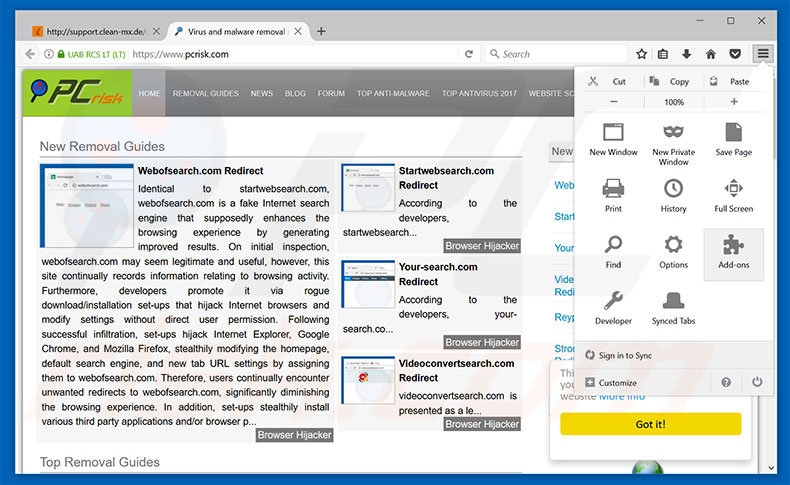Screen dimensions: 790x485
Task: Click the green padlock security icon
Action: 61,54
